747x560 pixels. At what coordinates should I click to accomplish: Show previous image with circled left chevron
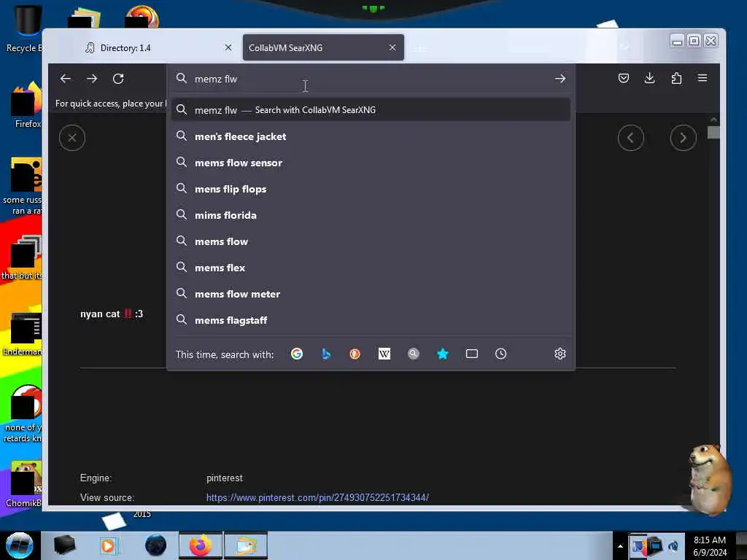[631, 138]
